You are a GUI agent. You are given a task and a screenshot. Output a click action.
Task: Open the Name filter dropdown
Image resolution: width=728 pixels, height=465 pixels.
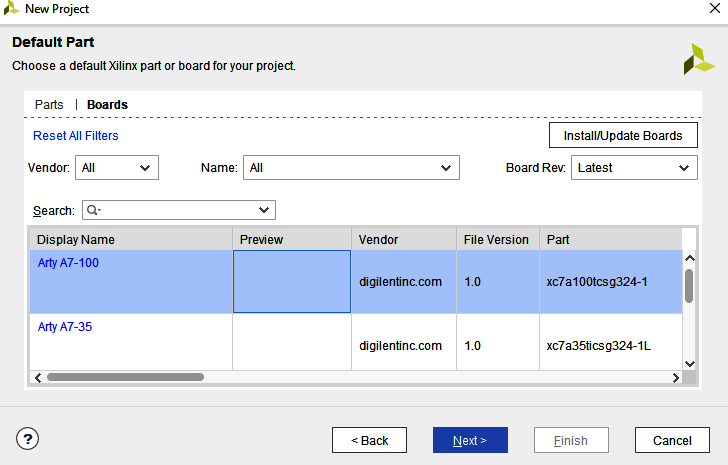pos(351,168)
